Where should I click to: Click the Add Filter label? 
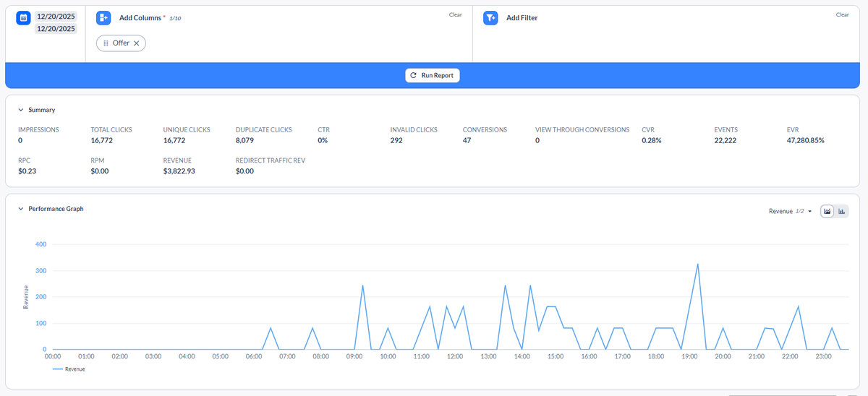522,18
